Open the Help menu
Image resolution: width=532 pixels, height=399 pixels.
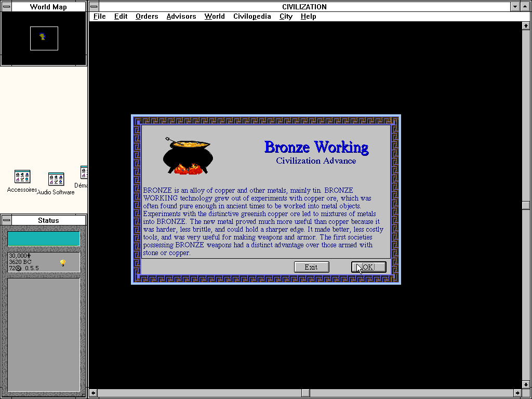(x=308, y=16)
